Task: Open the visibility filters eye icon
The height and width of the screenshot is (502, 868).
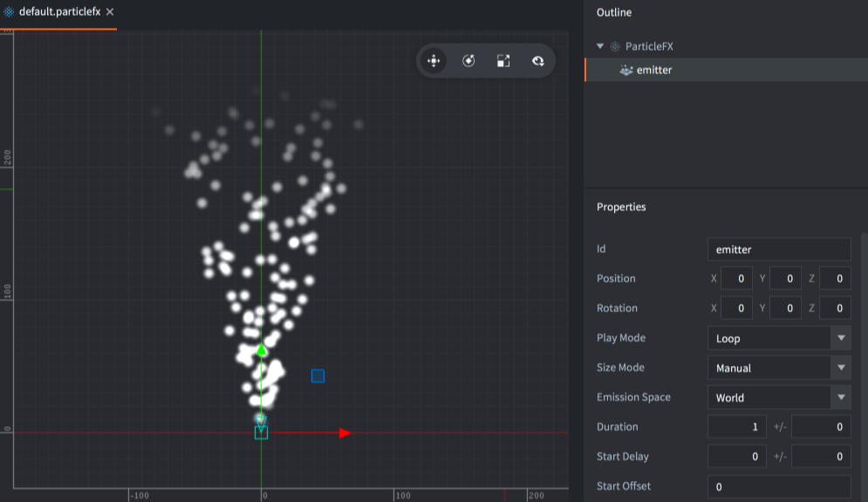Action: [x=538, y=61]
